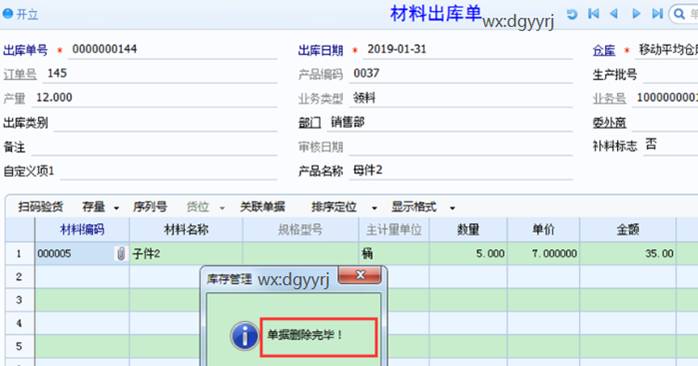Select row number 5 header

(x=19, y=346)
